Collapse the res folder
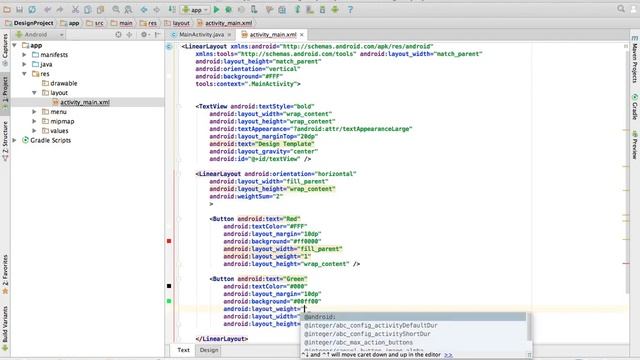Screen dimensions: 640x360 click(x=24, y=74)
